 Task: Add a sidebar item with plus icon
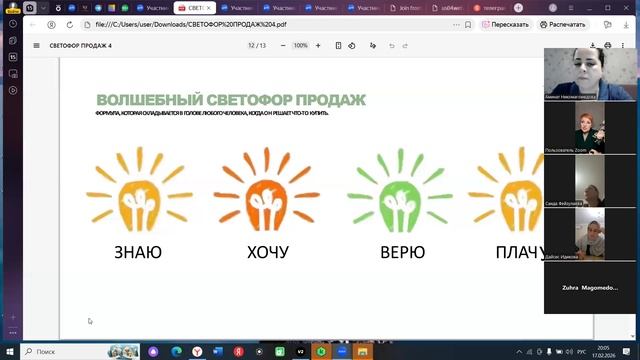tap(13, 317)
